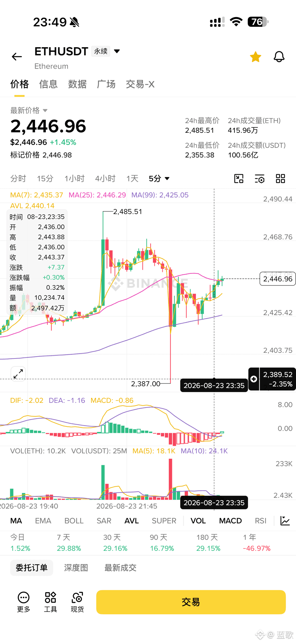Toggle the VOL sub-indicator
Image resolution: width=296 pixels, height=644 pixels.
[198, 521]
